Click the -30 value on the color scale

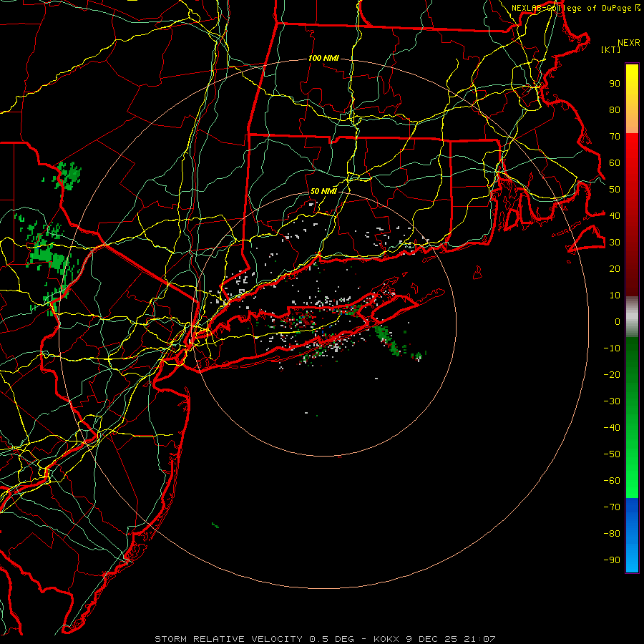tap(612, 401)
